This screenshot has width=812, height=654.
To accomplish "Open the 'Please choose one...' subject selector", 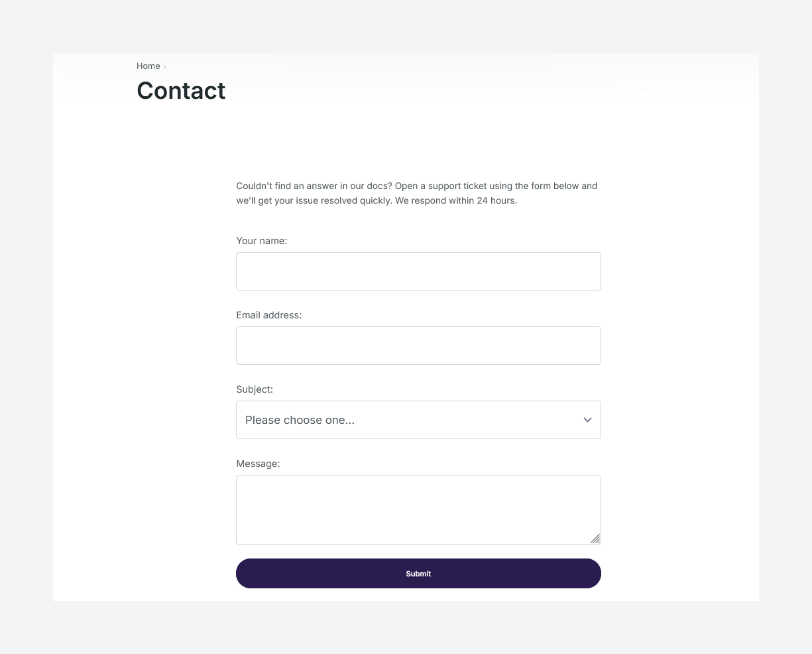I will (418, 420).
